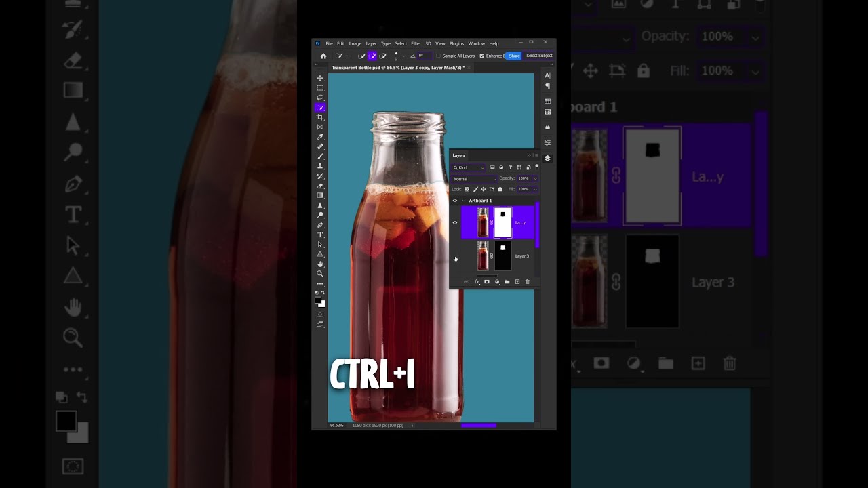The image size is (868, 488).
Task: Hide the selected Layer 3 copy eye
Action: click(x=455, y=222)
